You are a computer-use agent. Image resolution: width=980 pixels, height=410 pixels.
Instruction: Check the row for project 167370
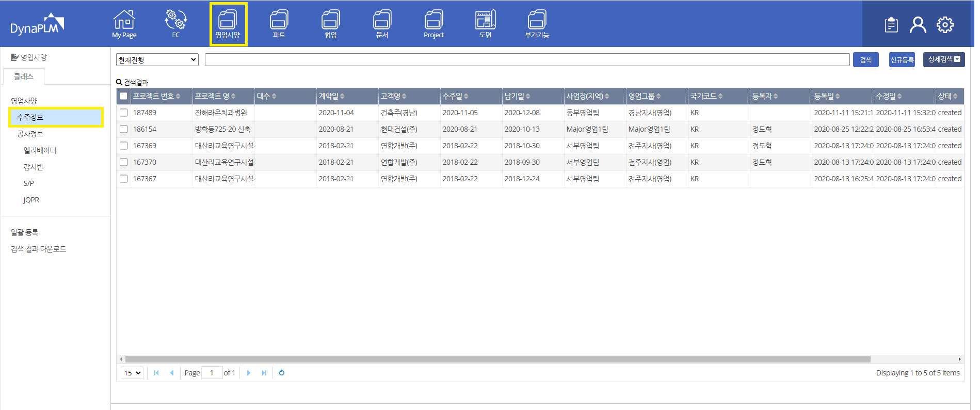[x=124, y=162]
